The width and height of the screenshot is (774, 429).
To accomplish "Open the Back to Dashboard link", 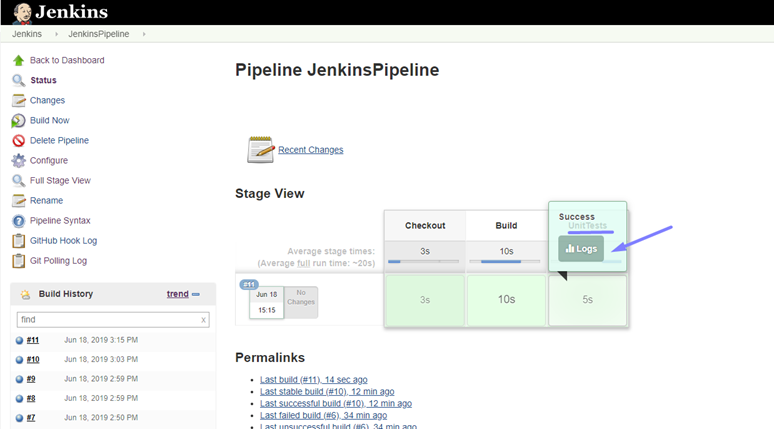I will point(67,60).
